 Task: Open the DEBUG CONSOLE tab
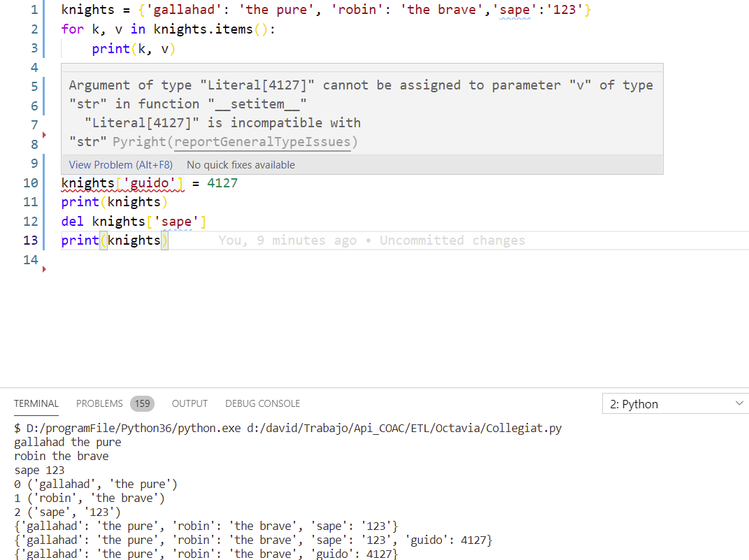pos(262,403)
